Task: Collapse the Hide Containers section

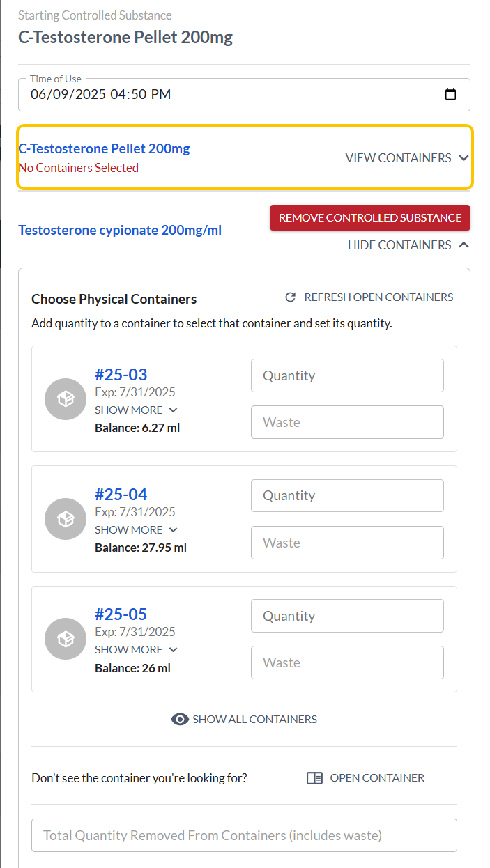Action: pos(408,245)
